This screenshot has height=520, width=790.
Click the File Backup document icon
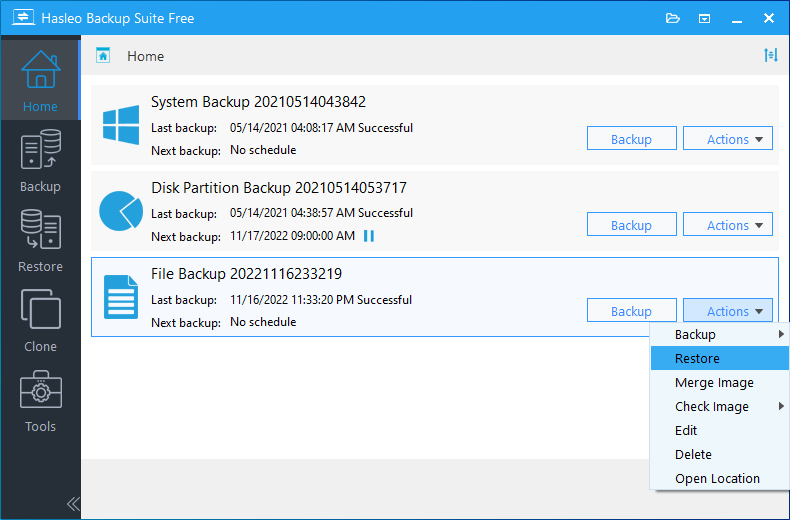121,297
